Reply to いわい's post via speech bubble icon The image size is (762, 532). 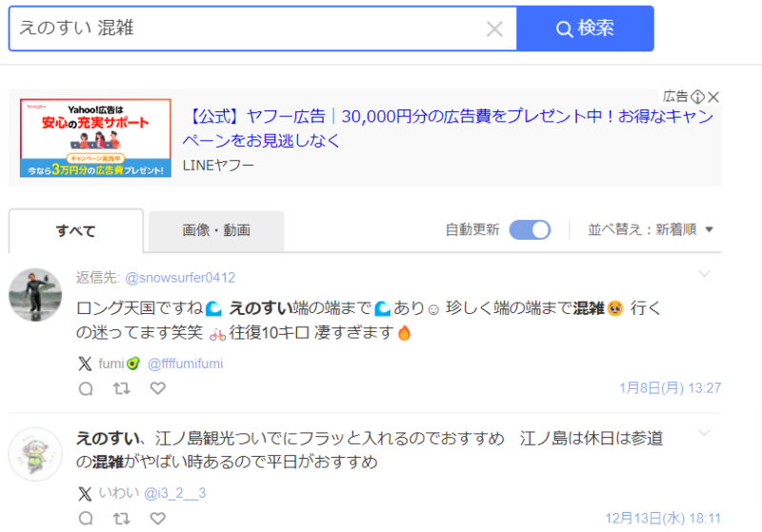click(86, 519)
